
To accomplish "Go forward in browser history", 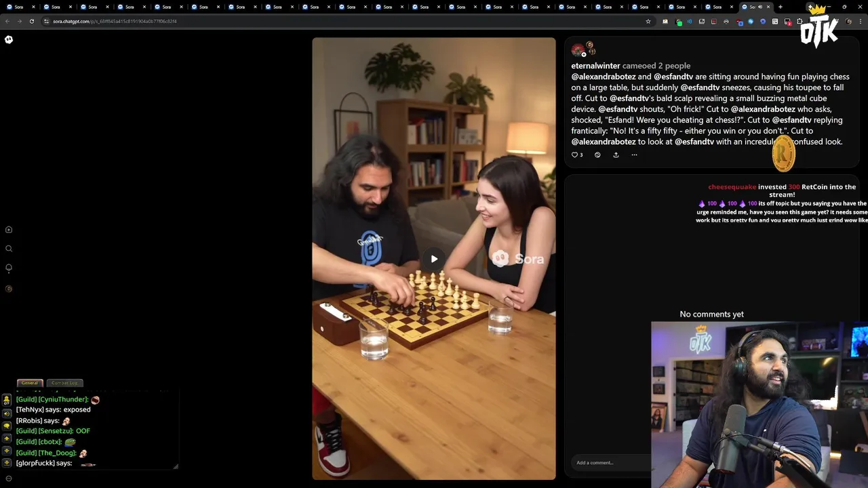I will 19,21.
